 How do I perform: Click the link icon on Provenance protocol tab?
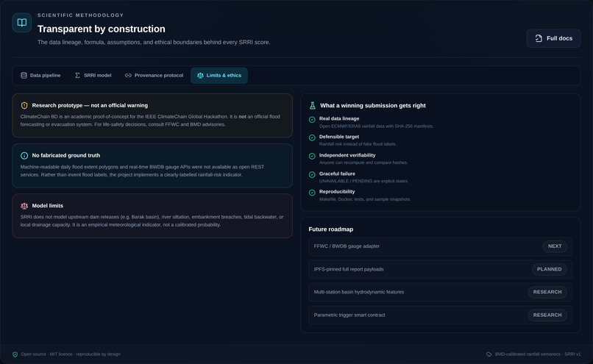point(128,75)
